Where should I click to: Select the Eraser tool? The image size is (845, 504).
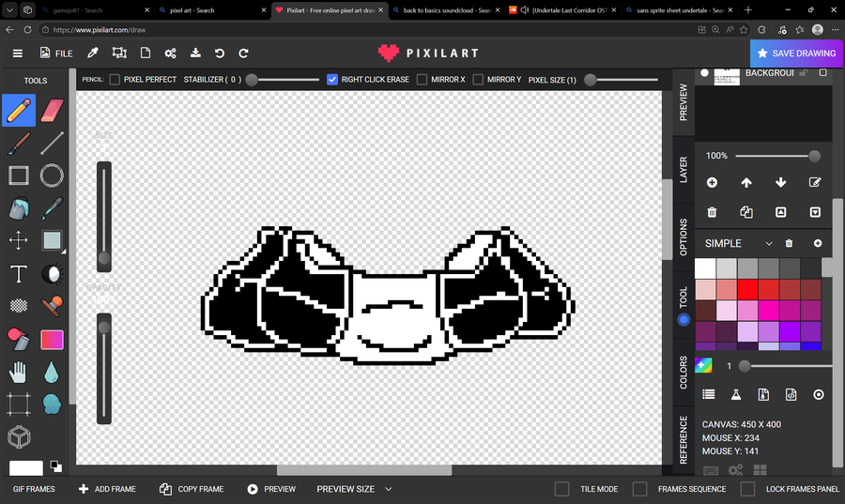click(x=52, y=111)
